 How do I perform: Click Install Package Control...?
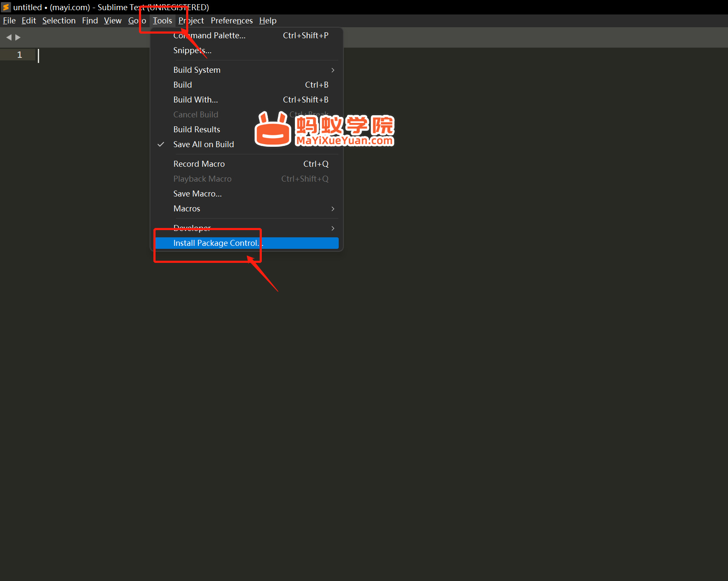coord(246,243)
